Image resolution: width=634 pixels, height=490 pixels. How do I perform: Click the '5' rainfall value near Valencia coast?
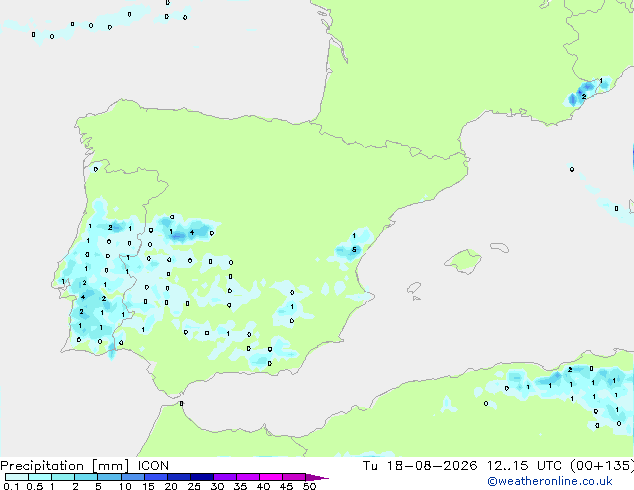click(354, 250)
